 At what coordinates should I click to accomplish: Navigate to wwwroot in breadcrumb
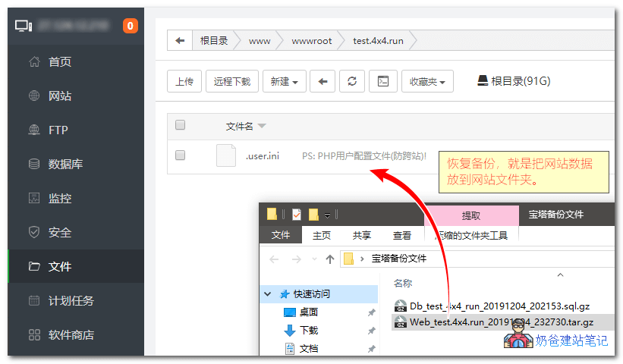(311, 41)
